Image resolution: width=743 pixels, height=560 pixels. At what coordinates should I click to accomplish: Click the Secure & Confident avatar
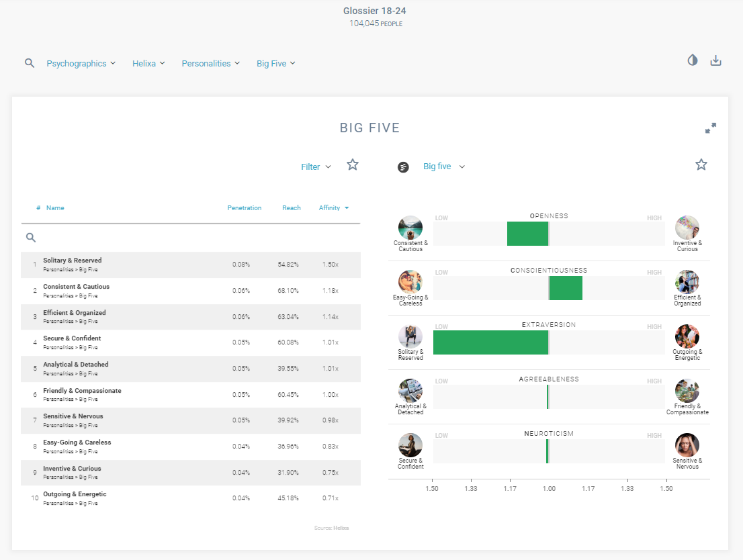[410, 445]
